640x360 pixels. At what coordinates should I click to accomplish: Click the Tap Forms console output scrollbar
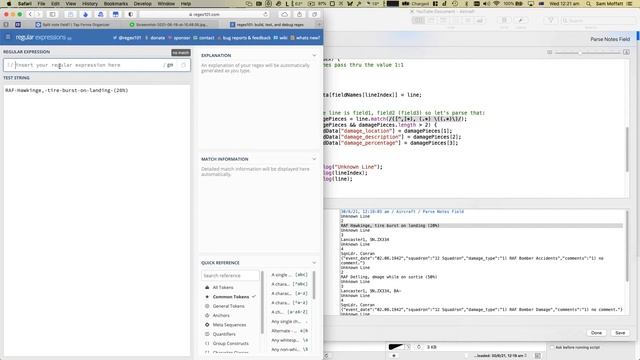point(627,247)
